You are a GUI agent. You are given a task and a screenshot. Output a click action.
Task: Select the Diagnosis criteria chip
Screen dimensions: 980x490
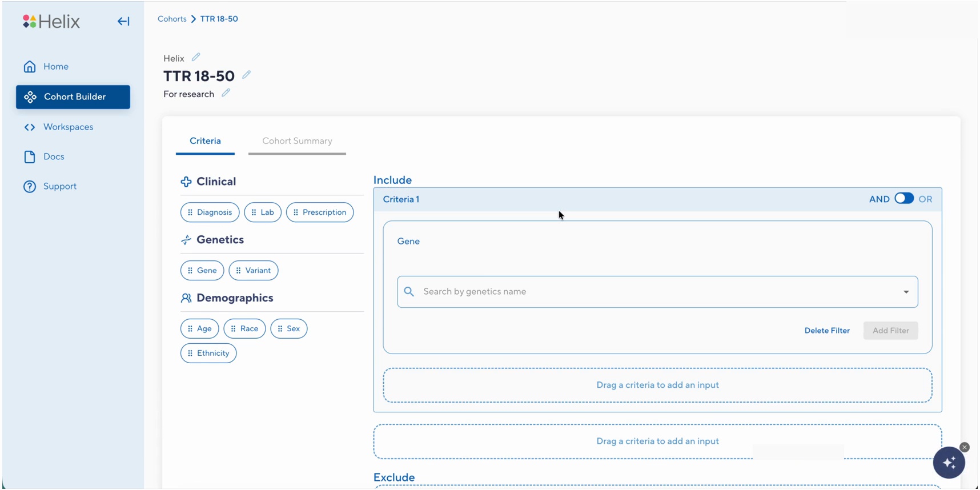tap(210, 212)
